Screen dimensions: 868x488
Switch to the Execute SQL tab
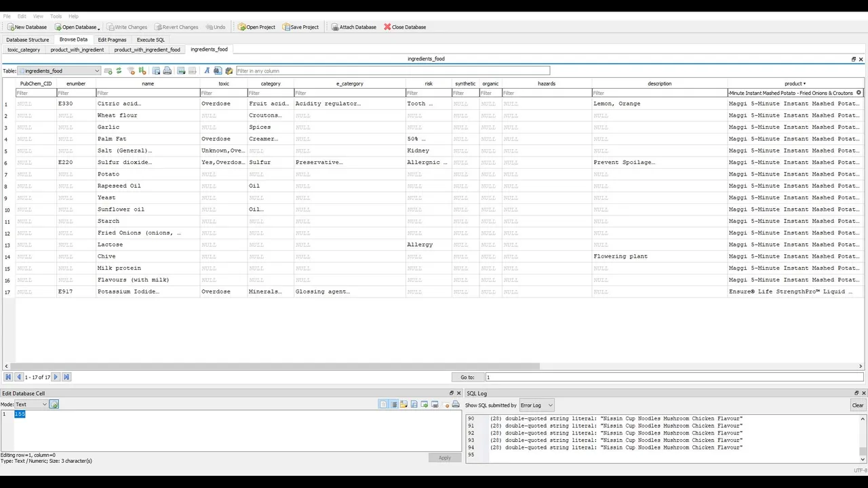point(151,39)
